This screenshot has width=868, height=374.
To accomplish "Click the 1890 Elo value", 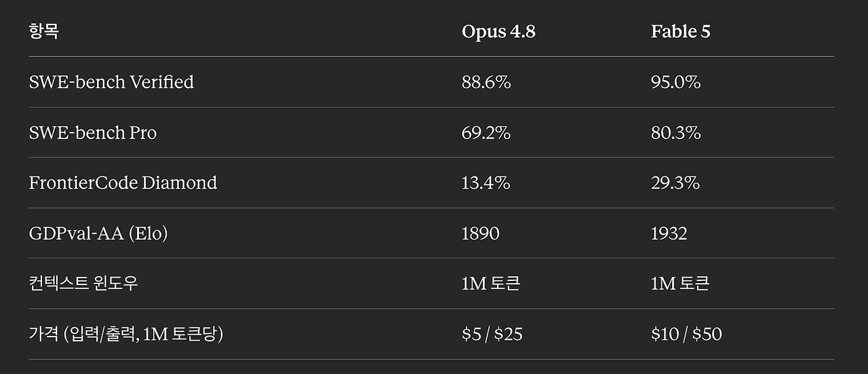I will coord(481,233).
